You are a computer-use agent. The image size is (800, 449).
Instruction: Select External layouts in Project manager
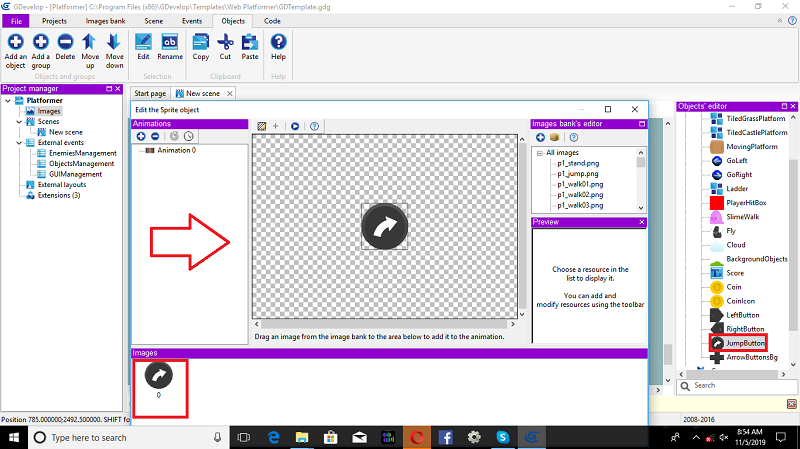(x=62, y=185)
